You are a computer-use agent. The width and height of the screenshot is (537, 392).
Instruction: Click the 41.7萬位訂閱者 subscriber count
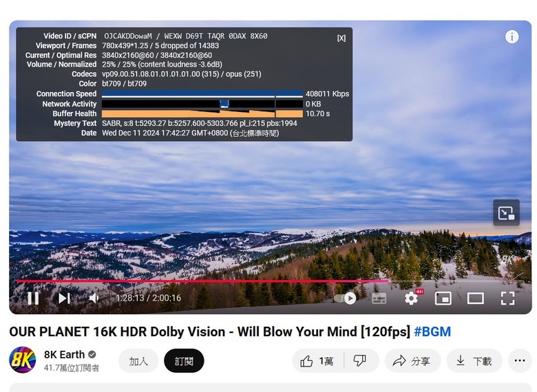[72, 368]
